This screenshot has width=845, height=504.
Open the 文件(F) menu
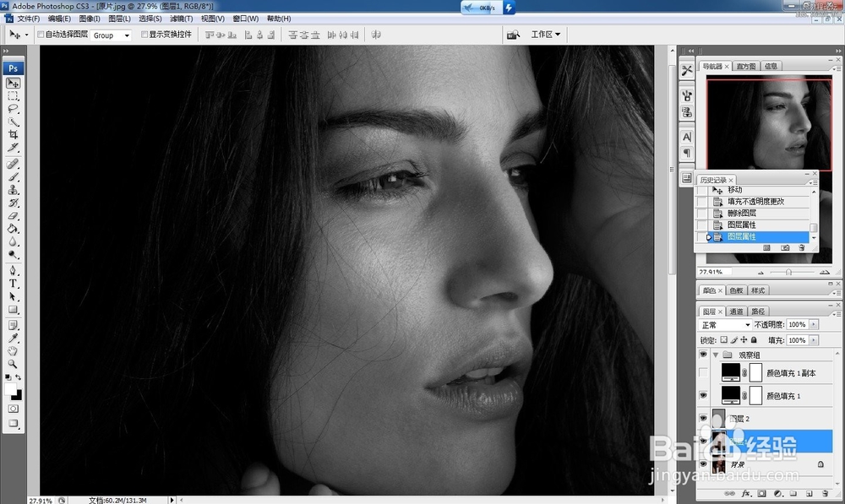pos(28,19)
